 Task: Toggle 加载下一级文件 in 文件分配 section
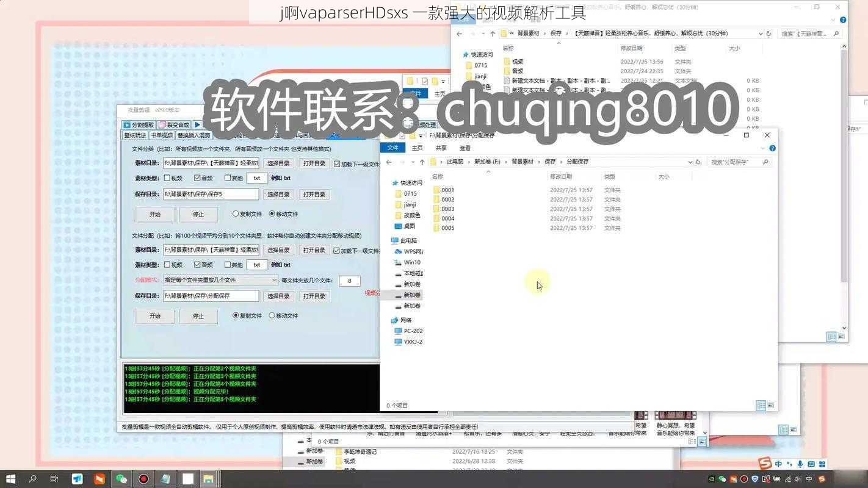(x=336, y=250)
